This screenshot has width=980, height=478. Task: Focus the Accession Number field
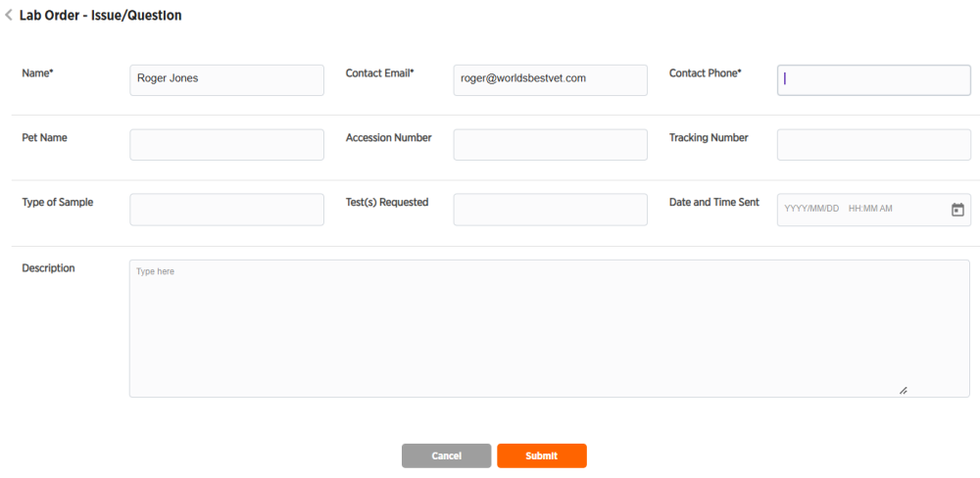tap(551, 145)
